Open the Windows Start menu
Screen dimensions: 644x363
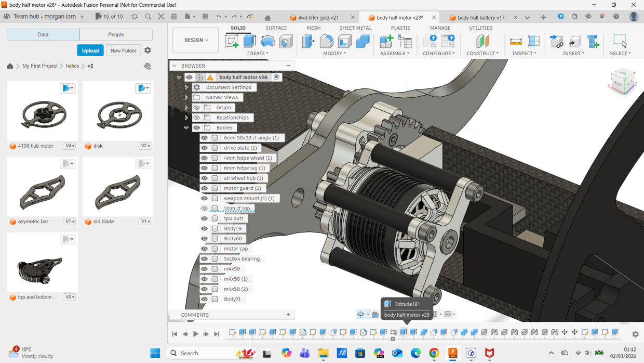[155, 353]
